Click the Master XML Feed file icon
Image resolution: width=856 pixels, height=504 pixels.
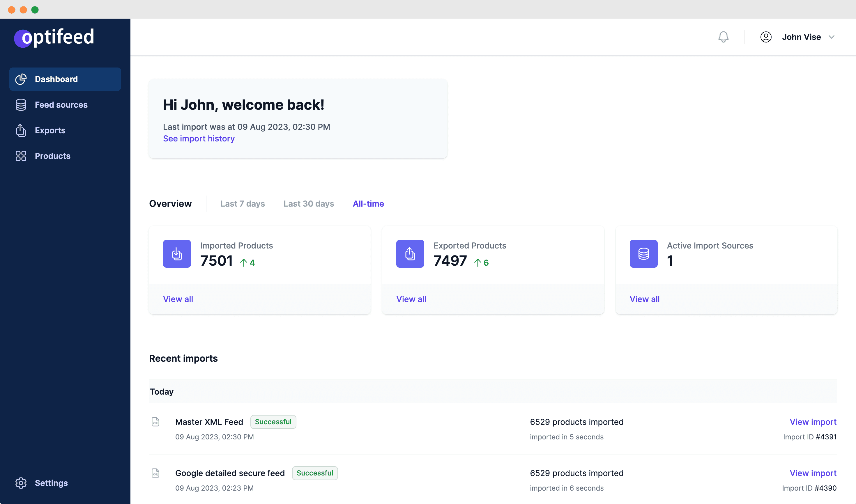tap(155, 422)
